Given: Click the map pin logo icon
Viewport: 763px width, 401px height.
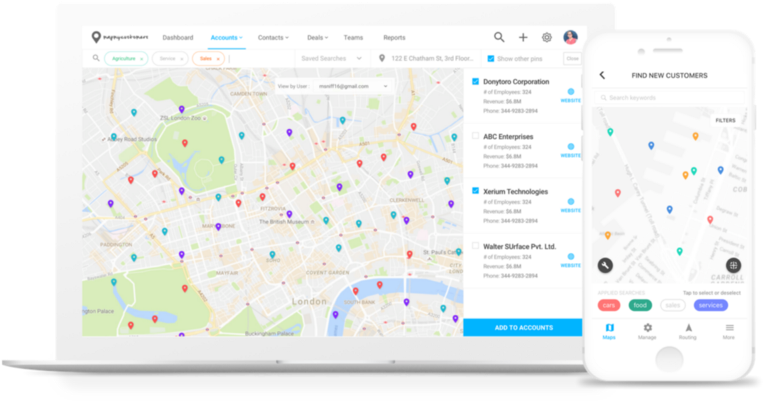Looking at the screenshot, I should click(96, 37).
